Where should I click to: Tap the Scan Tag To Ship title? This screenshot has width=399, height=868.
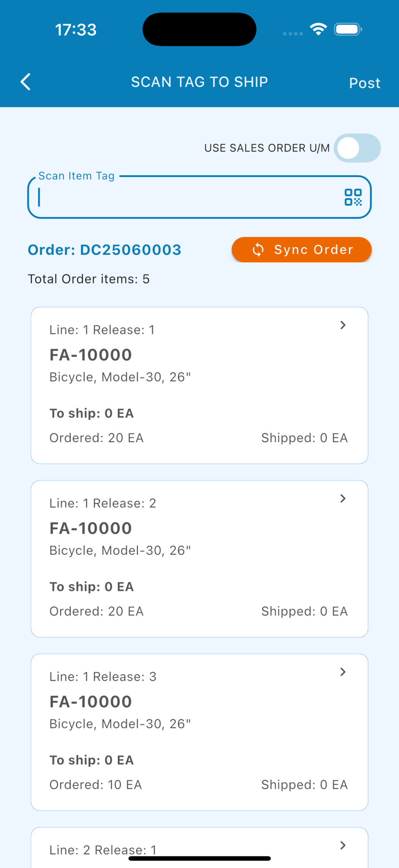click(x=199, y=82)
